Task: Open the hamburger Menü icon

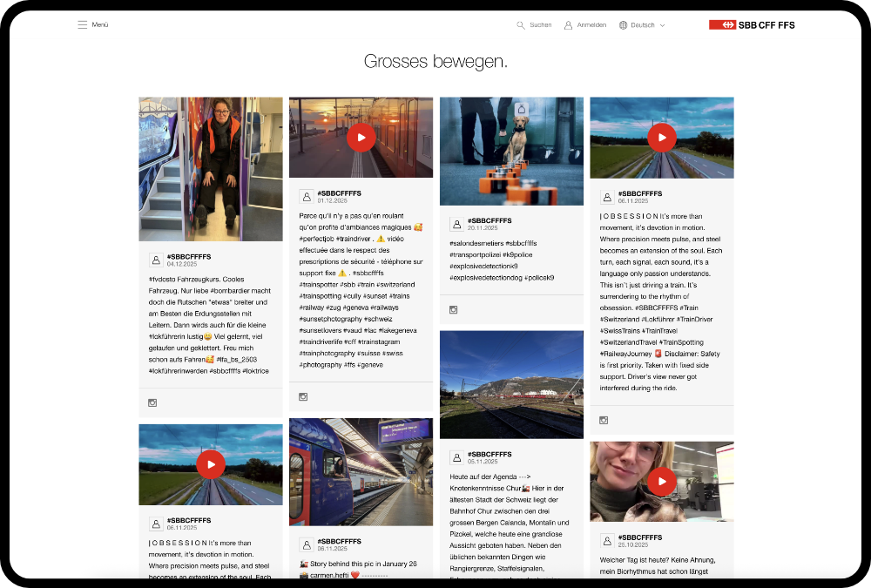Action: tap(83, 25)
